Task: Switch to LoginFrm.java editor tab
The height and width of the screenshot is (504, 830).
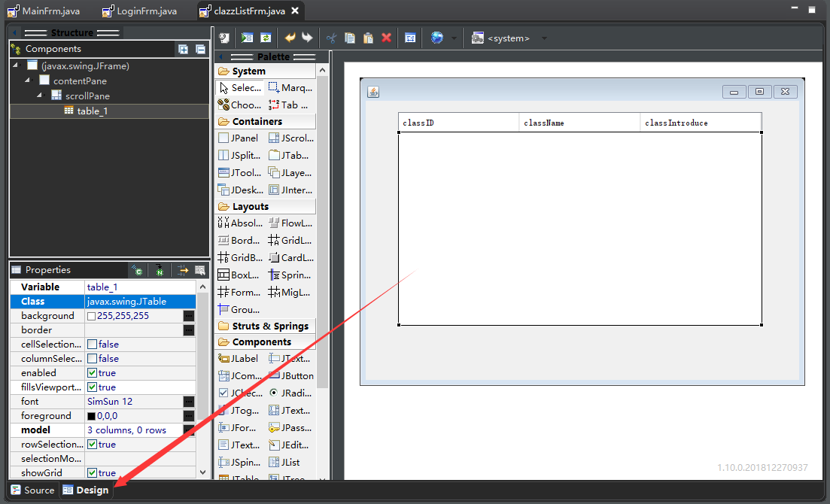Action: 140,11
